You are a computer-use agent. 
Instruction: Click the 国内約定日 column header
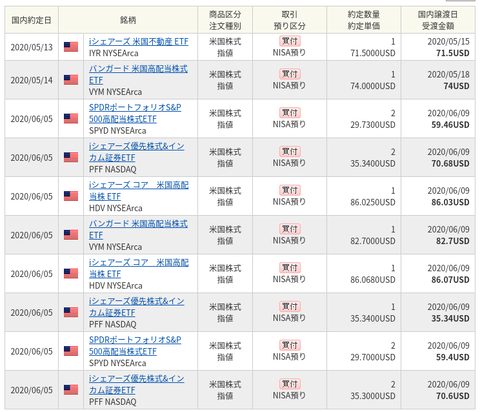pyautogui.click(x=32, y=20)
